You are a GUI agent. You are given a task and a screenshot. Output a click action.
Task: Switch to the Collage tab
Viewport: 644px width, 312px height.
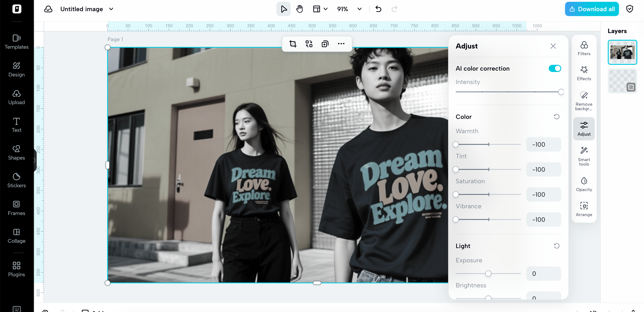pos(17,236)
